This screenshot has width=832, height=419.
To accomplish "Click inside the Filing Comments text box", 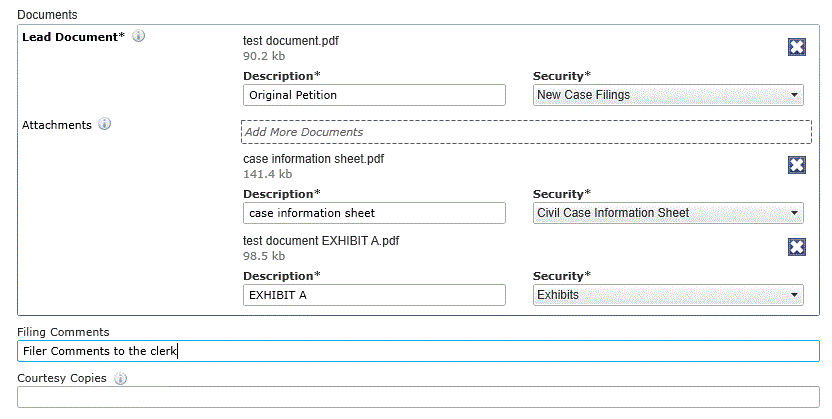I will tap(418, 351).
